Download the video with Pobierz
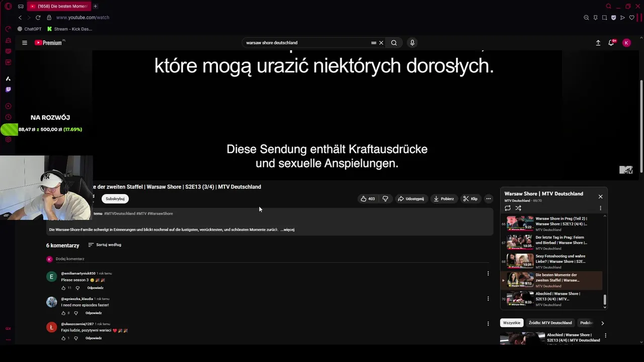Image resolution: width=644 pixels, height=362 pixels. [444, 199]
